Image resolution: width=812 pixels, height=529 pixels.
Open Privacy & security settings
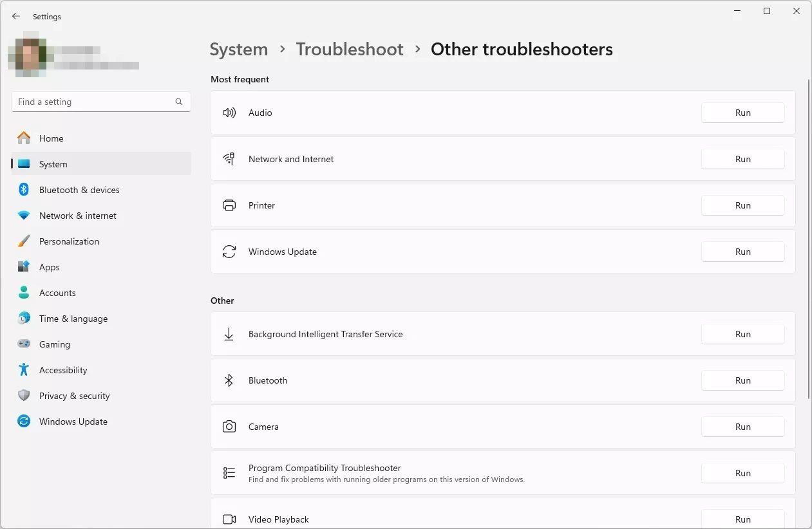(101, 396)
